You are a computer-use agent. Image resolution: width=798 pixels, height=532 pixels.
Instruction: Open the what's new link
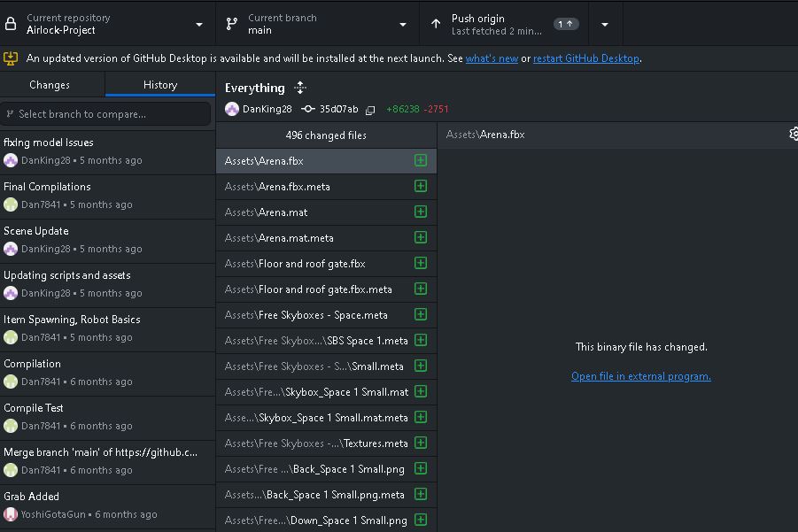tap(492, 59)
